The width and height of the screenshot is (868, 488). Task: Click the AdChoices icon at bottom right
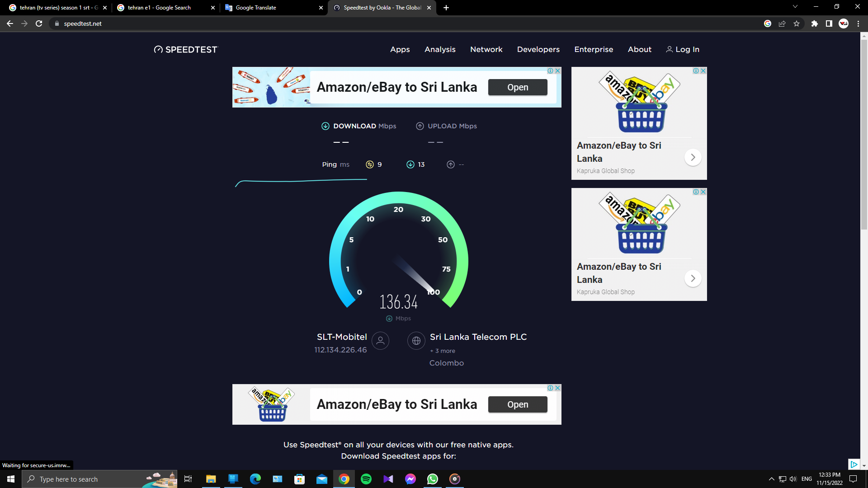click(854, 464)
